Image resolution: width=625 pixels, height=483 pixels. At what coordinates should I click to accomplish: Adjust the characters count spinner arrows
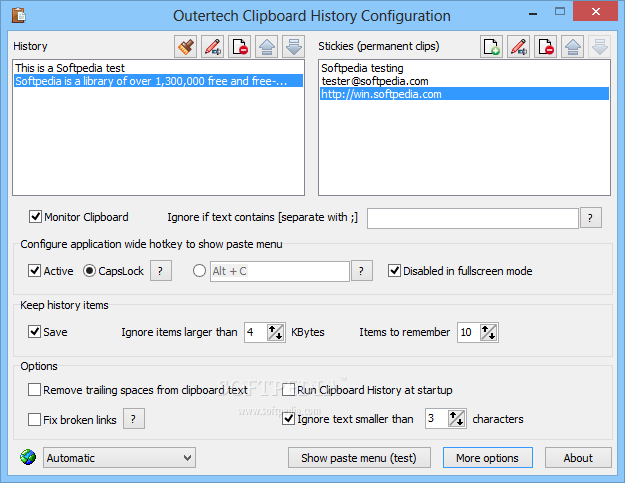click(456, 418)
